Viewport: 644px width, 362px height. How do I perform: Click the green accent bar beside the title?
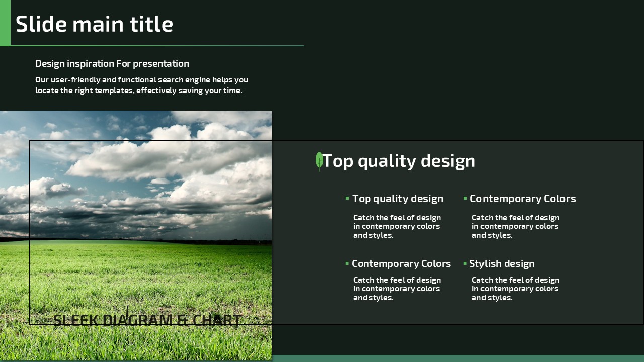[x=5, y=23]
